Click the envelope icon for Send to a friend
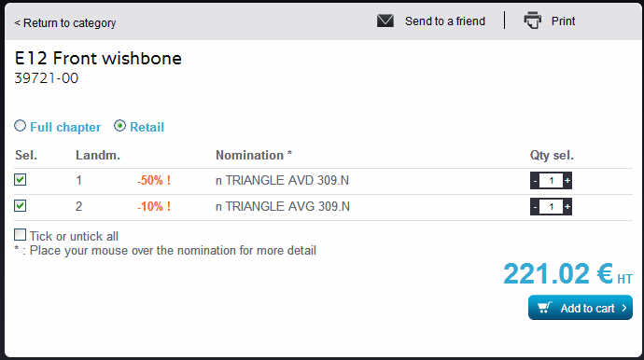 click(x=385, y=21)
